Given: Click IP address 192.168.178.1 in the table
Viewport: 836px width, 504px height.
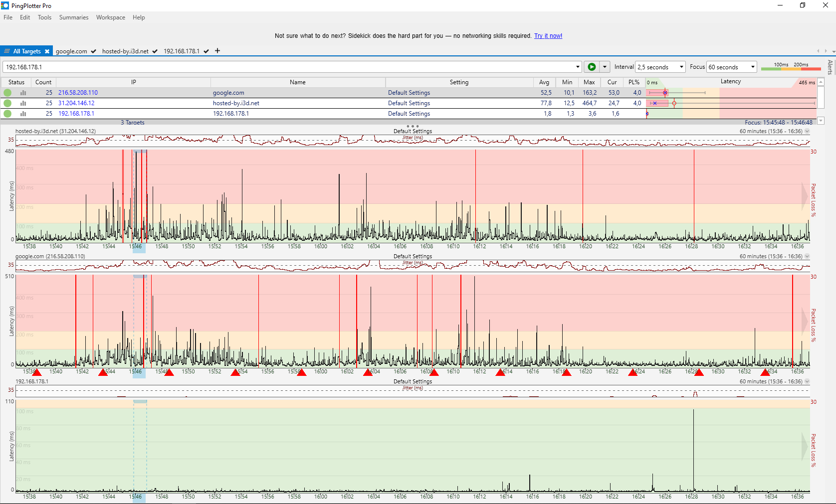Looking at the screenshot, I should tap(76, 114).
